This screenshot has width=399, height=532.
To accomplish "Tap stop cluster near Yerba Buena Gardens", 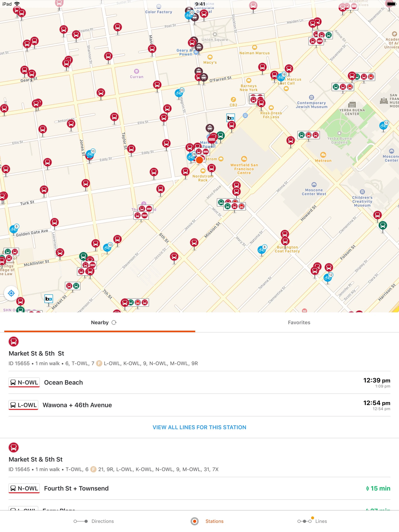I will point(309,135).
